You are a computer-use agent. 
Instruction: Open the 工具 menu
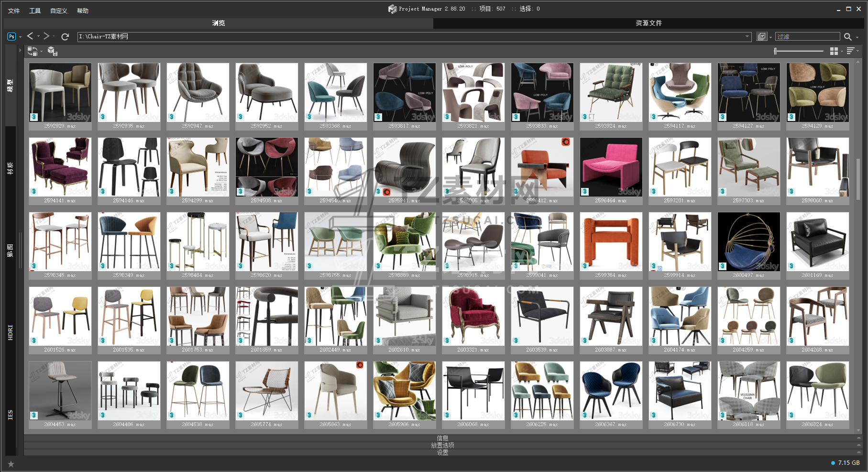pyautogui.click(x=35, y=11)
